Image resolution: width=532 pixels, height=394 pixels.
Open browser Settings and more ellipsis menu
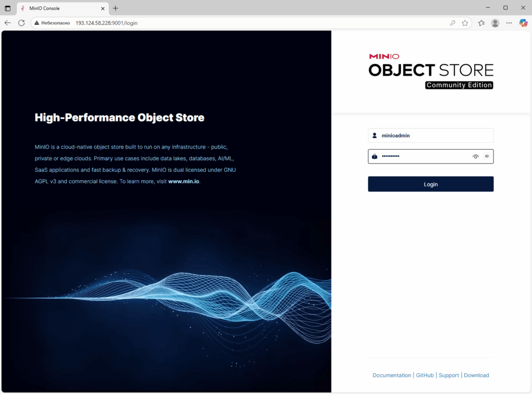click(509, 23)
